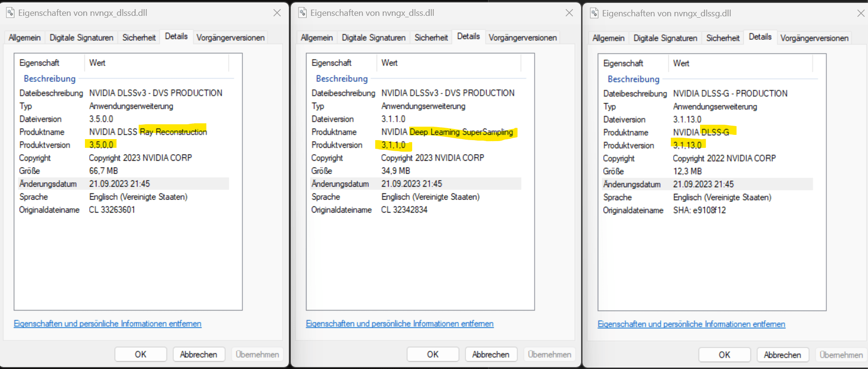Select Produktversion value 3.1.1.0
Image resolution: width=868 pixels, height=369 pixels.
tap(393, 144)
